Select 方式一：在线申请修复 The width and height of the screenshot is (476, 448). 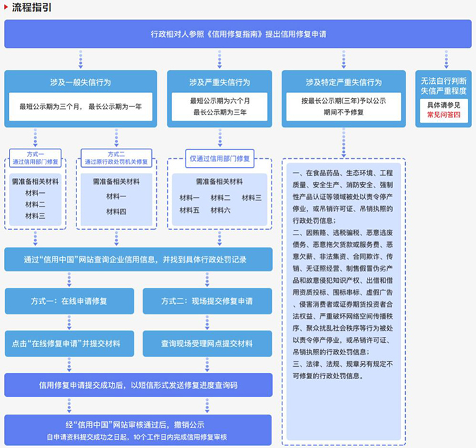pyautogui.click(x=69, y=301)
